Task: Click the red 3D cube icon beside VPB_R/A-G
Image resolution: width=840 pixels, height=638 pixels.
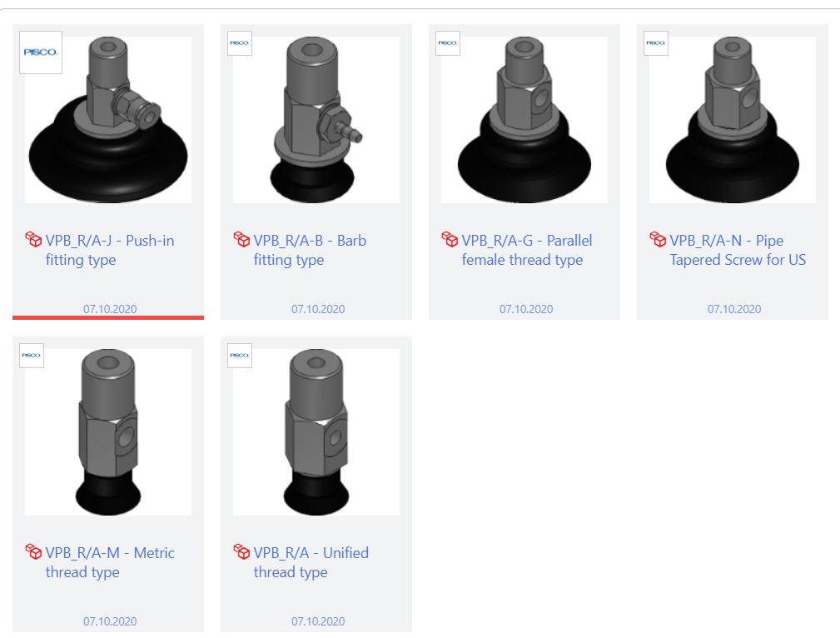Action: (x=450, y=239)
